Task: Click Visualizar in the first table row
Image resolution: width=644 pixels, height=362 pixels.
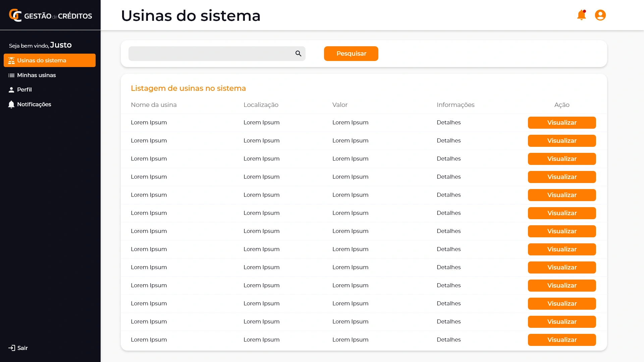Action: point(561,123)
